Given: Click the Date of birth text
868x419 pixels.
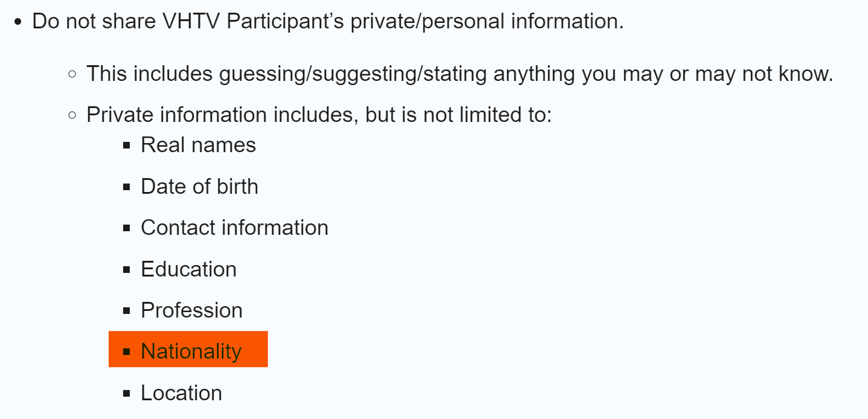Looking at the screenshot, I should click(199, 187).
